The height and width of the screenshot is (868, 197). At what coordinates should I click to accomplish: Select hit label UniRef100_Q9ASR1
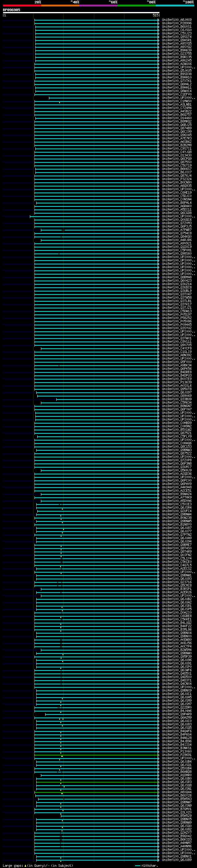(x=177, y=40)
